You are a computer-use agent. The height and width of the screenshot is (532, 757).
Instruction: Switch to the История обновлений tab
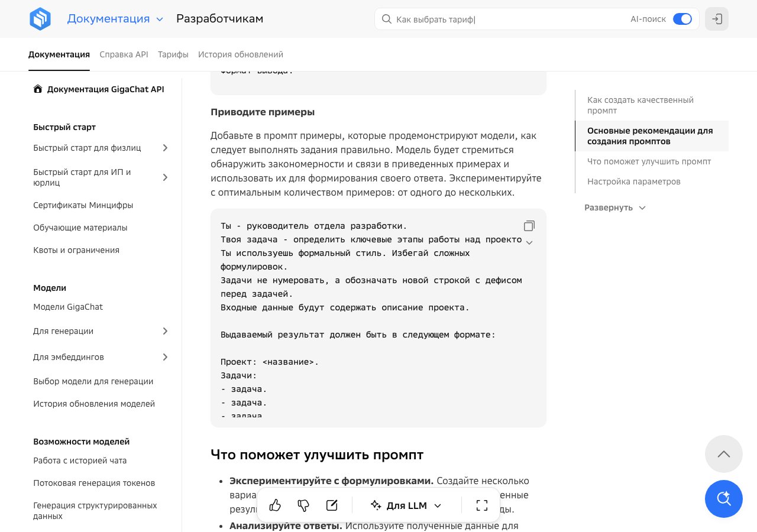(241, 54)
